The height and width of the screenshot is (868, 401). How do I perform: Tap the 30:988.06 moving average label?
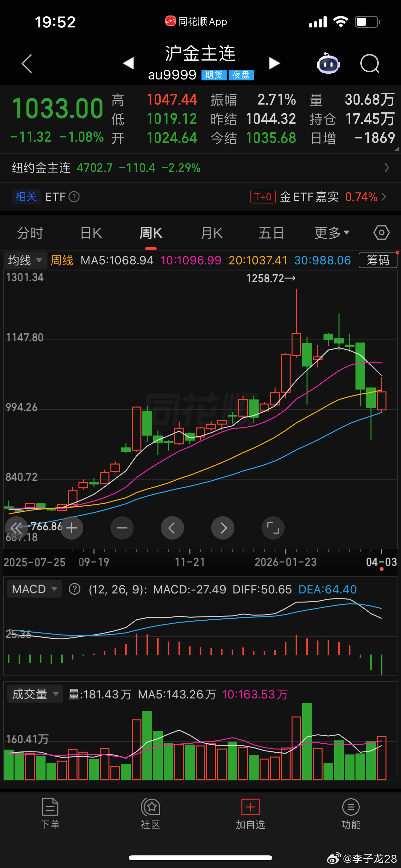click(x=323, y=260)
